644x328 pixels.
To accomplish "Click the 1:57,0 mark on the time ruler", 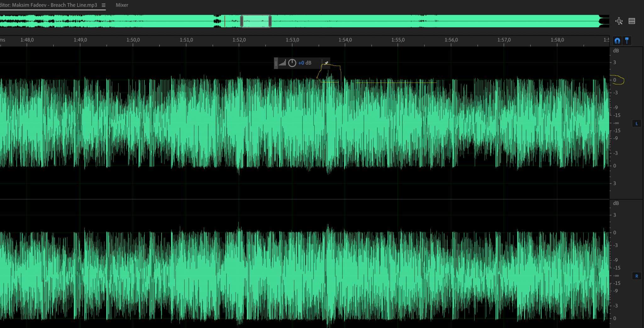I will 504,40.
